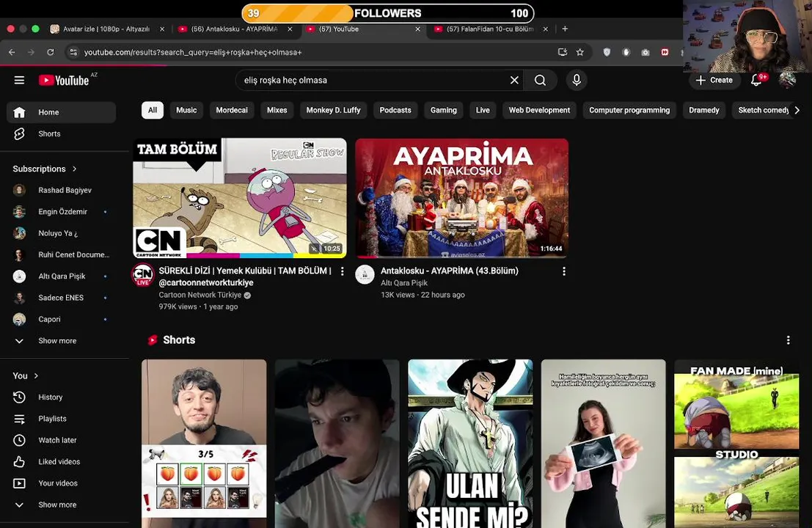Open account avatar menu
This screenshot has width=812, height=528.
tap(788, 80)
